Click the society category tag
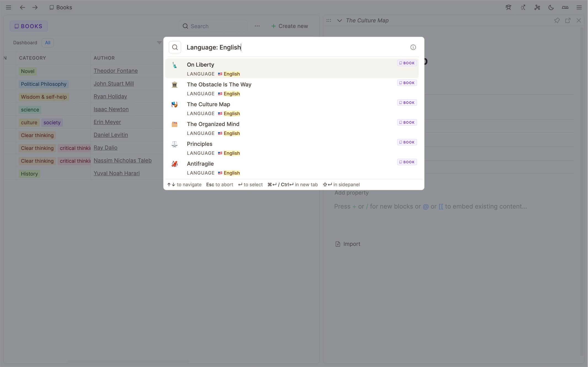The width and height of the screenshot is (588, 367). [52, 123]
